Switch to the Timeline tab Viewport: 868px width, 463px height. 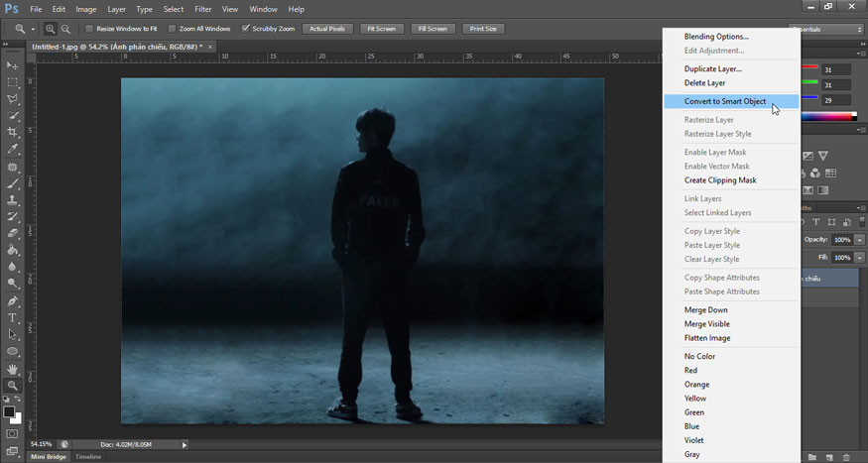(x=88, y=457)
